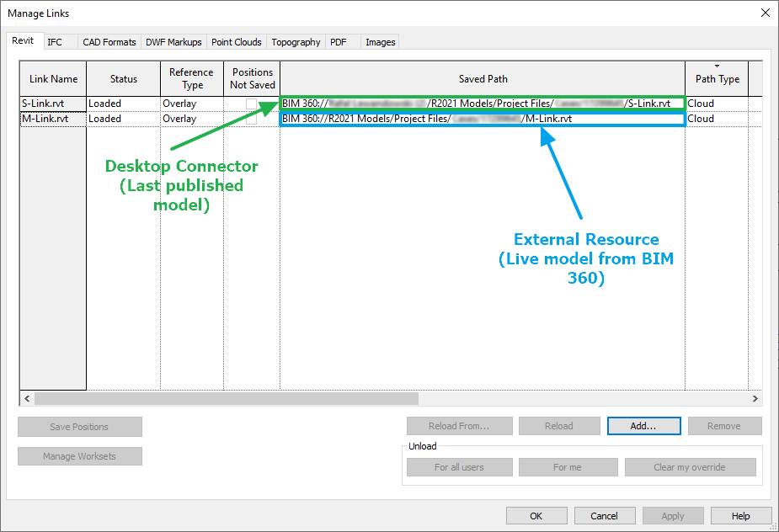
Task: Click Reload From to browse for link
Action: pyautogui.click(x=459, y=425)
